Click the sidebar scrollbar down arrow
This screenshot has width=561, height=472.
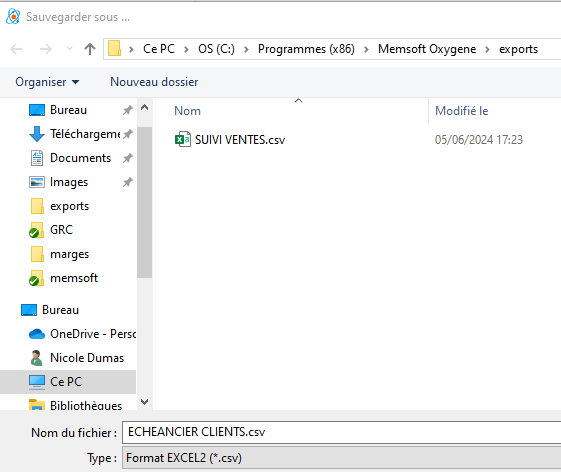[145, 402]
